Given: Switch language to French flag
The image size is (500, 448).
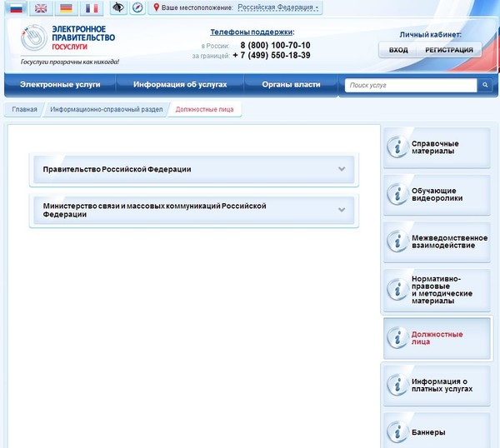Looking at the screenshot, I should point(92,8).
